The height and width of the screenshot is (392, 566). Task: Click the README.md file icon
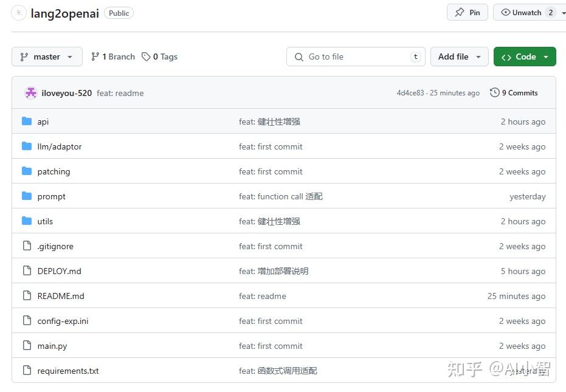[x=27, y=295]
